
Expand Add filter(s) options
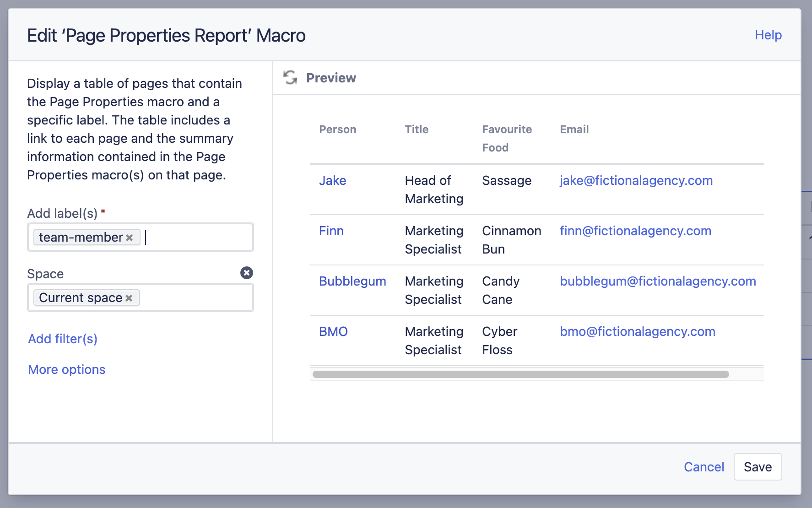click(63, 339)
